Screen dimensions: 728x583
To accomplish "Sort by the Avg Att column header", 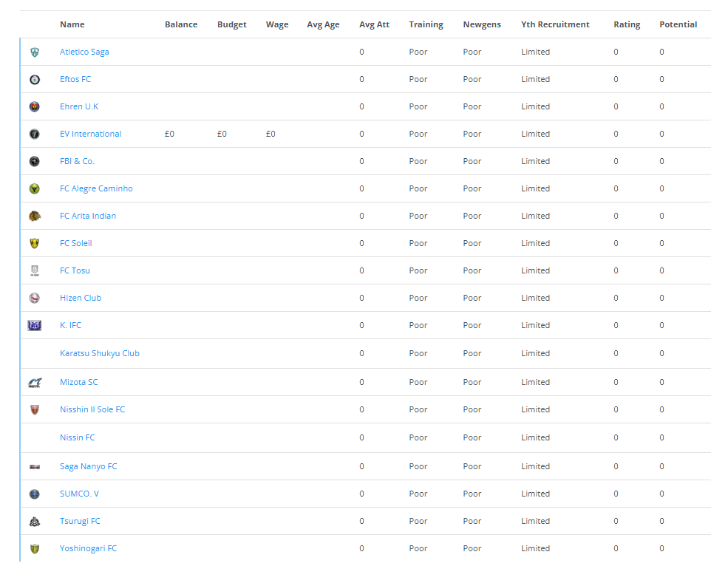I will pyautogui.click(x=374, y=25).
